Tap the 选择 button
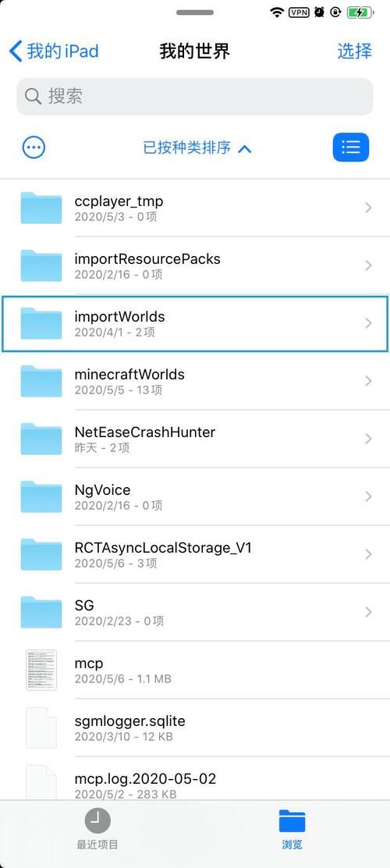This screenshot has height=868, width=390. [355, 52]
